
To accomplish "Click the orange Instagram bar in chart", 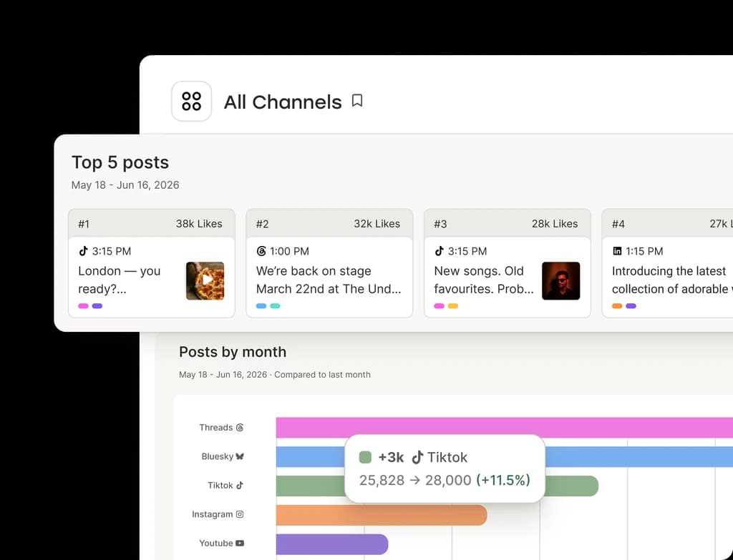I will [382, 515].
